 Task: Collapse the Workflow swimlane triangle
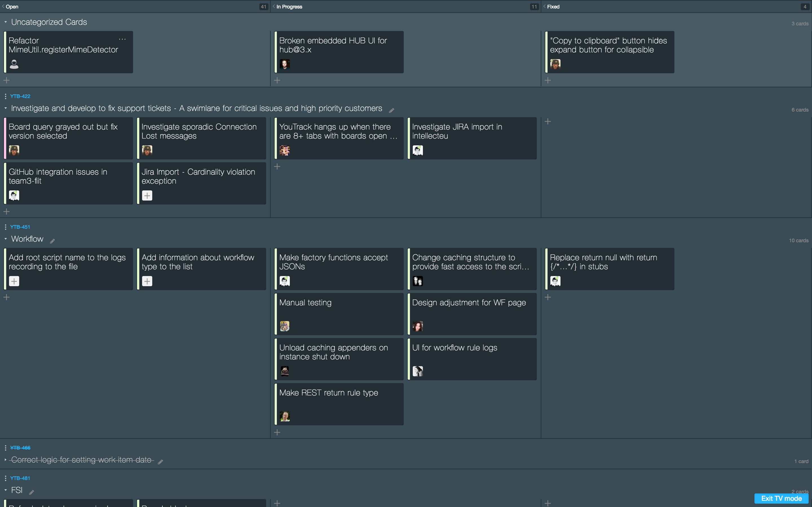[x=6, y=239]
